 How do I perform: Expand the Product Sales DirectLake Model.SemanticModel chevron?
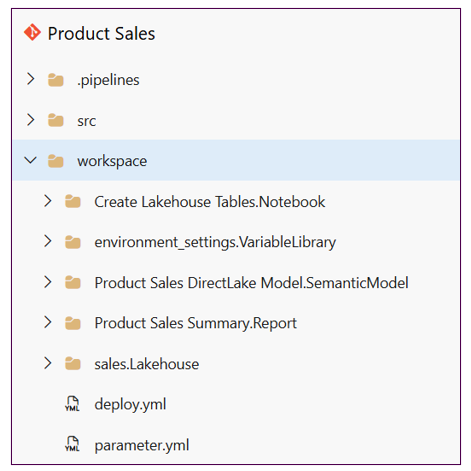(48, 282)
